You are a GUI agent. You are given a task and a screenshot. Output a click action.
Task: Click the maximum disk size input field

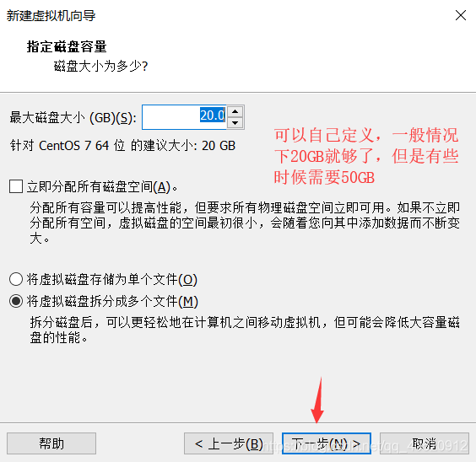click(184, 117)
